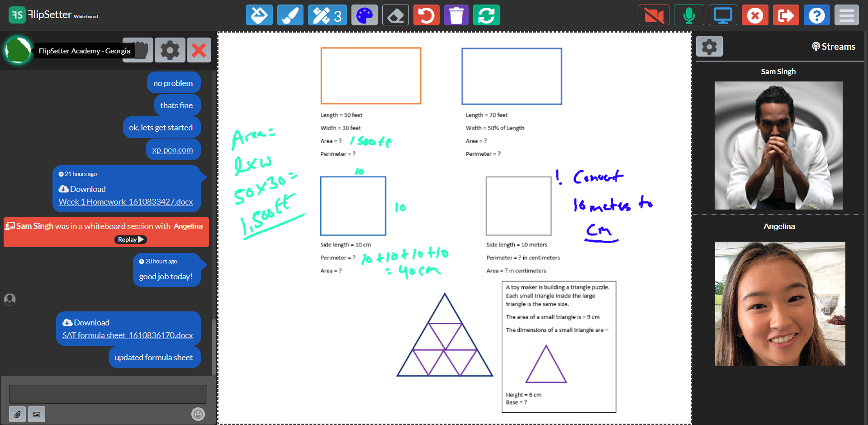Refresh the whiteboard with green sync icon
Screen dimensions: 868x425
(x=486, y=15)
